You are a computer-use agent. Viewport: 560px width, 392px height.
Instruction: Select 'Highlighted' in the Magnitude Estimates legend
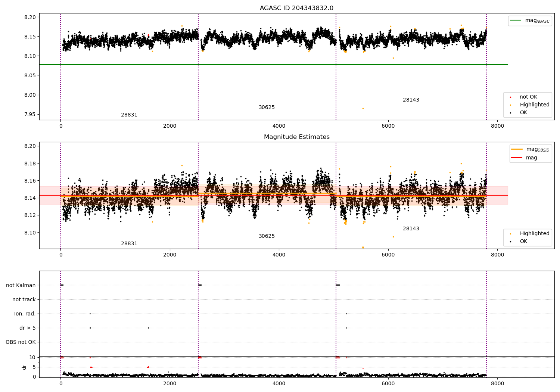tap(535, 234)
